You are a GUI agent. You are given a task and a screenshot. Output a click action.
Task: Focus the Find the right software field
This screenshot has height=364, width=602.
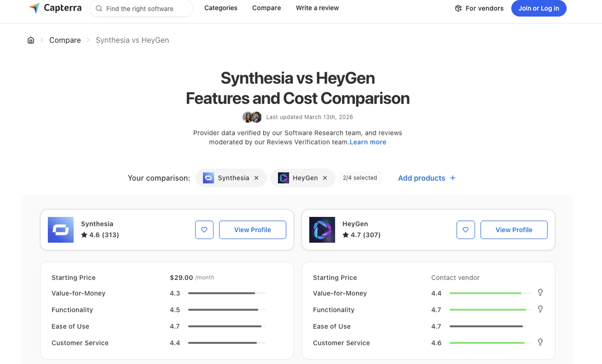tap(141, 8)
